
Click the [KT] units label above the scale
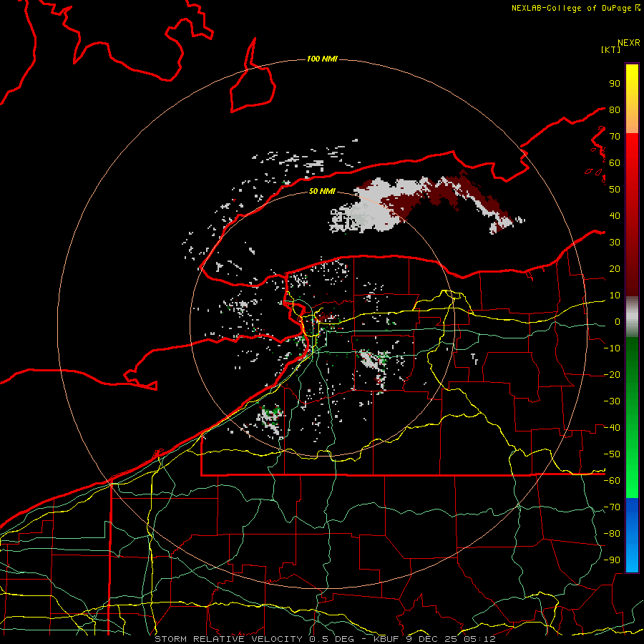point(611,49)
